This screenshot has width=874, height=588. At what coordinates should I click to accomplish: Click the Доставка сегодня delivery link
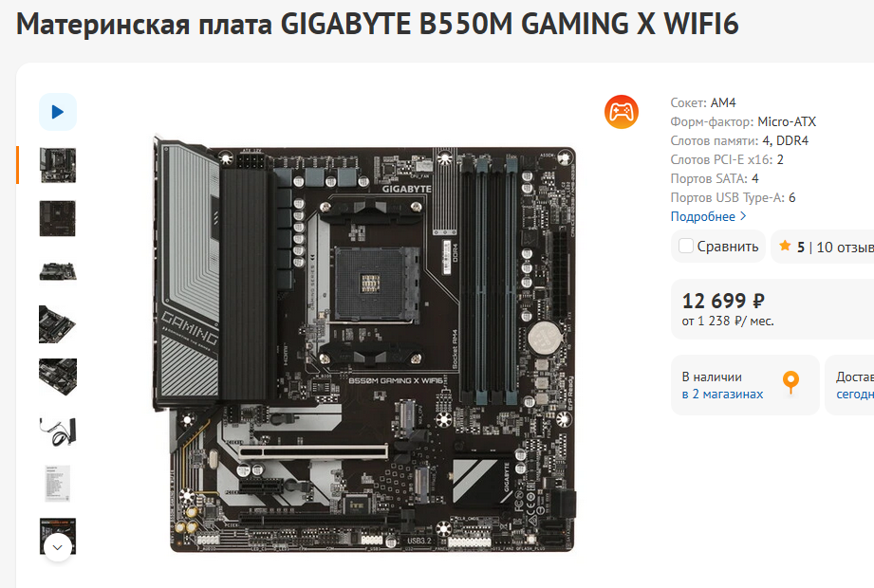854,385
